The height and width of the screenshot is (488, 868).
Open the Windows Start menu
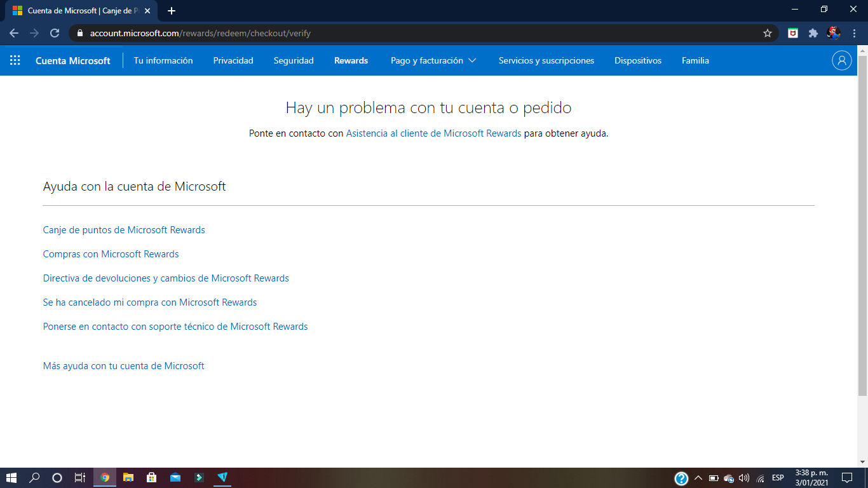click(x=10, y=477)
